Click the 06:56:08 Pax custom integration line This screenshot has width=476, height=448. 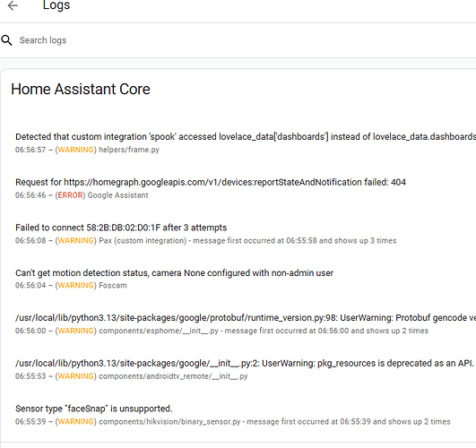pos(206,241)
